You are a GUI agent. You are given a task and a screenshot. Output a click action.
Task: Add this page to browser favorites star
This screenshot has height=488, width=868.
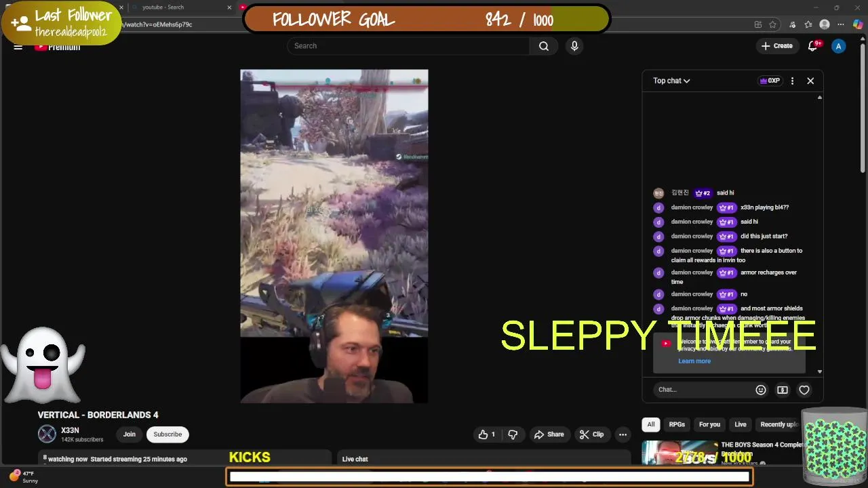pos(772,24)
